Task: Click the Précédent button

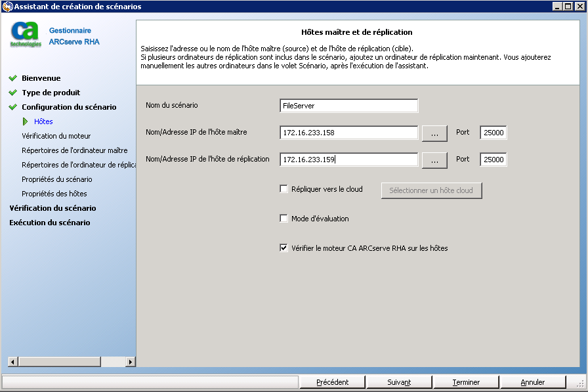Action: click(x=332, y=382)
